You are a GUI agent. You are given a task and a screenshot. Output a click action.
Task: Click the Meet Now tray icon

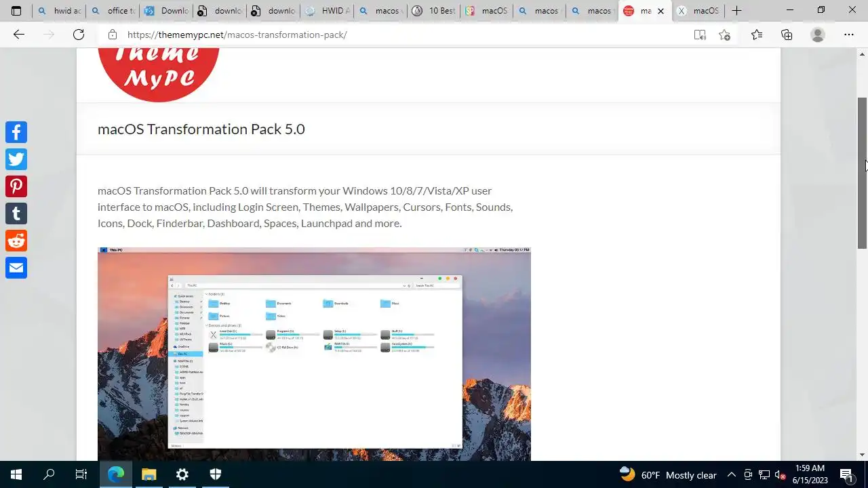point(748,474)
